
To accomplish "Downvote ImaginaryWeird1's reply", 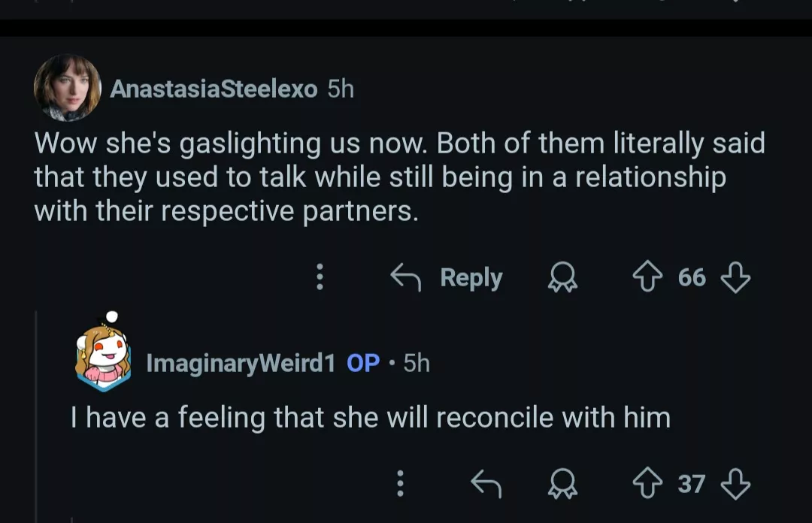I will pos(735,484).
